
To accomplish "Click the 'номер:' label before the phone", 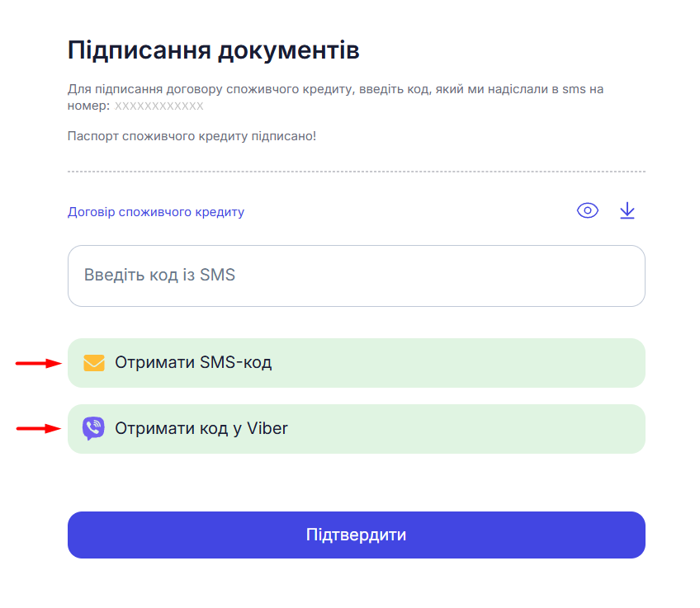I will (88, 106).
